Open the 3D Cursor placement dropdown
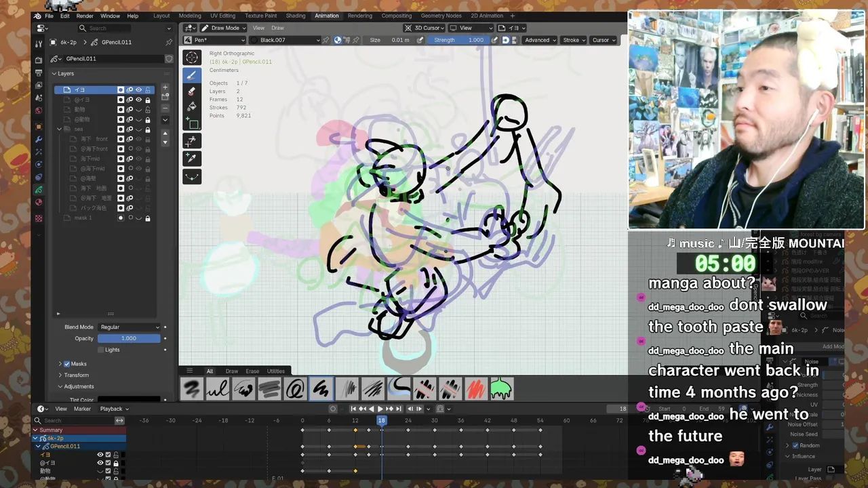Screen dimensions: 868x488 (x=425, y=28)
